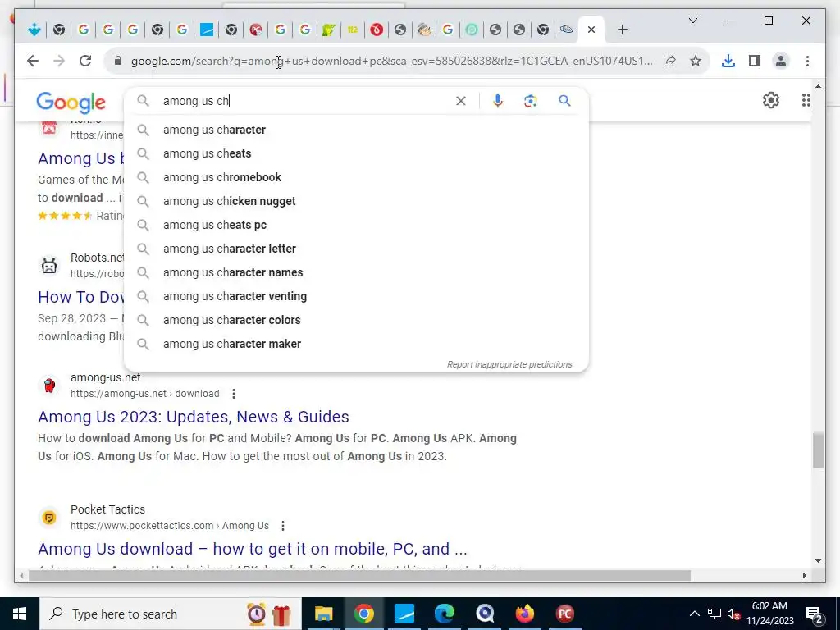This screenshot has height=630, width=840.
Task: Open Chrome downloads
Action: (728, 61)
